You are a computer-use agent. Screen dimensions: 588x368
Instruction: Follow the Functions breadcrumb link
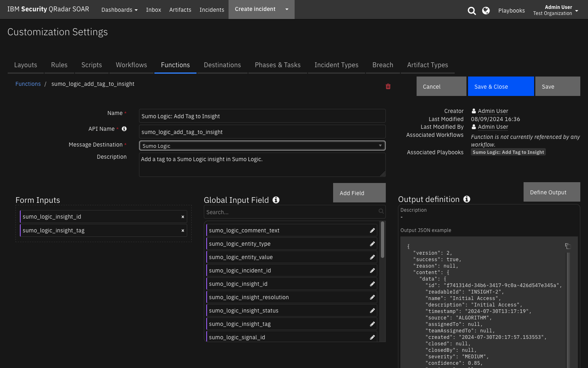pos(28,84)
